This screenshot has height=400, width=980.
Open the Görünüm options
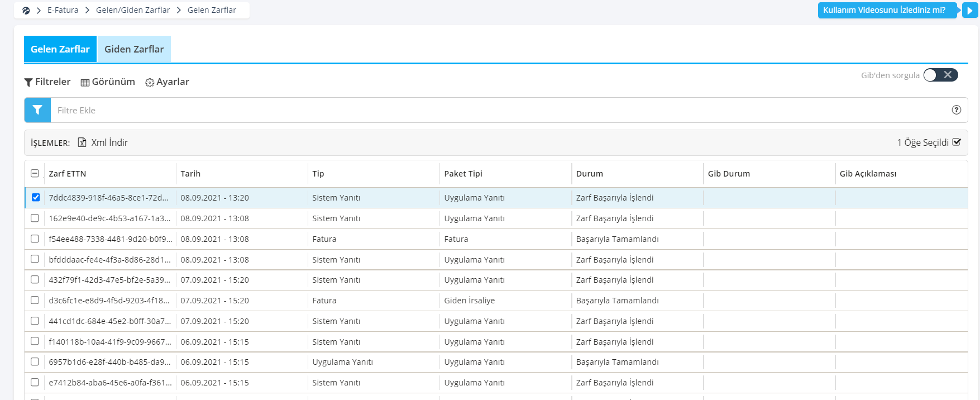pyautogui.click(x=108, y=82)
